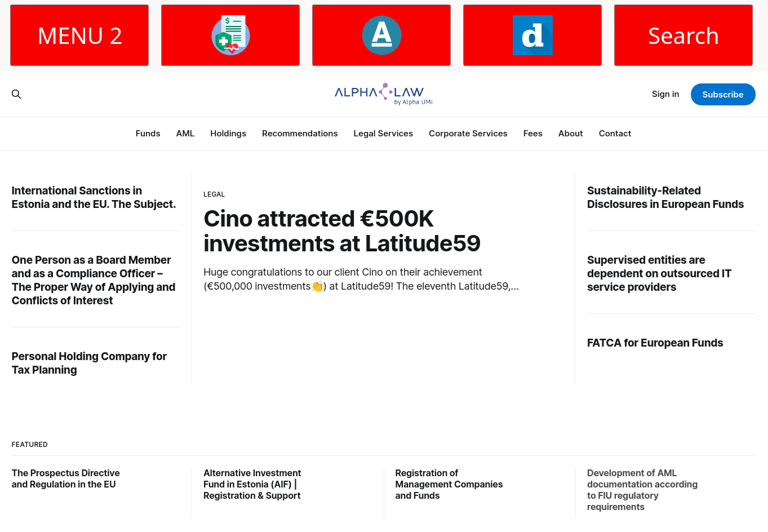Viewport: 768px width, 532px height.
Task: Click the Huge congratulations excerpt text
Action: point(361,279)
